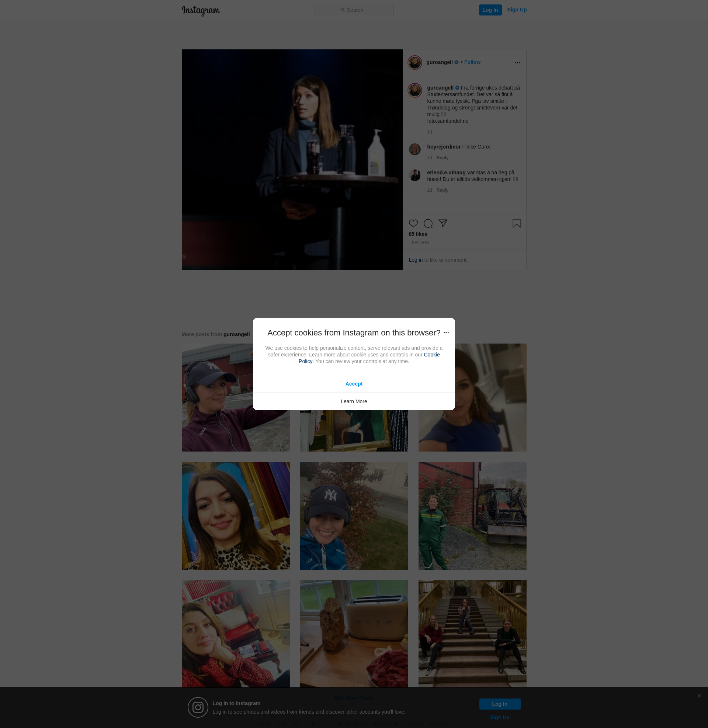The width and height of the screenshot is (708, 728).
Task: Open thumbnail of NY cap selfie in blue jacket
Action: click(354, 516)
